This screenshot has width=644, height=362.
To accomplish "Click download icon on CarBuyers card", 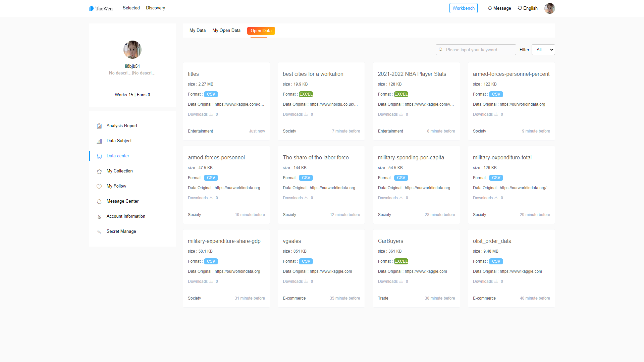I will [401, 281].
